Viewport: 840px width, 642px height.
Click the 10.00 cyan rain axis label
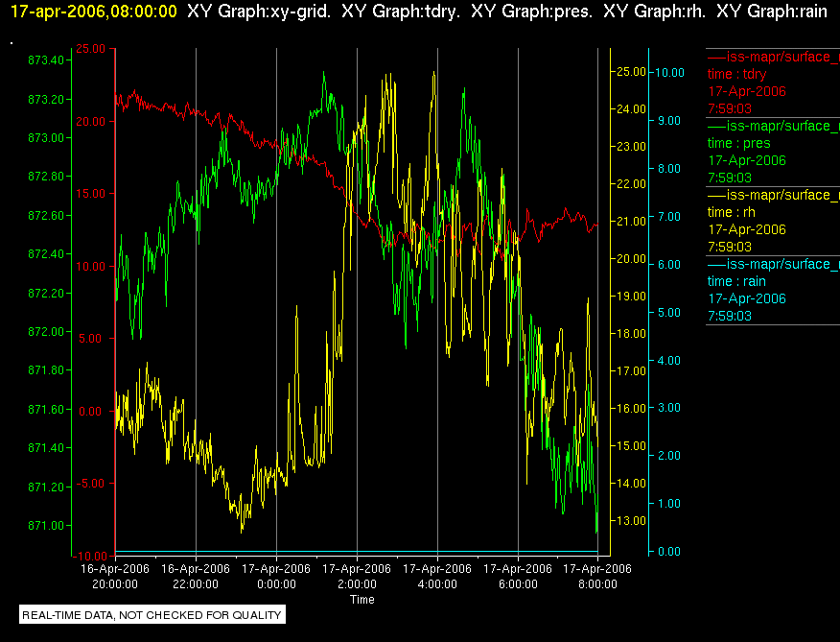point(669,72)
